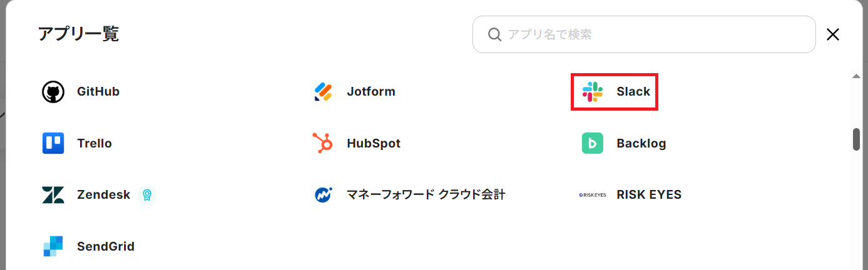
Task: Choose the Trello board icon
Action: tap(53, 143)
